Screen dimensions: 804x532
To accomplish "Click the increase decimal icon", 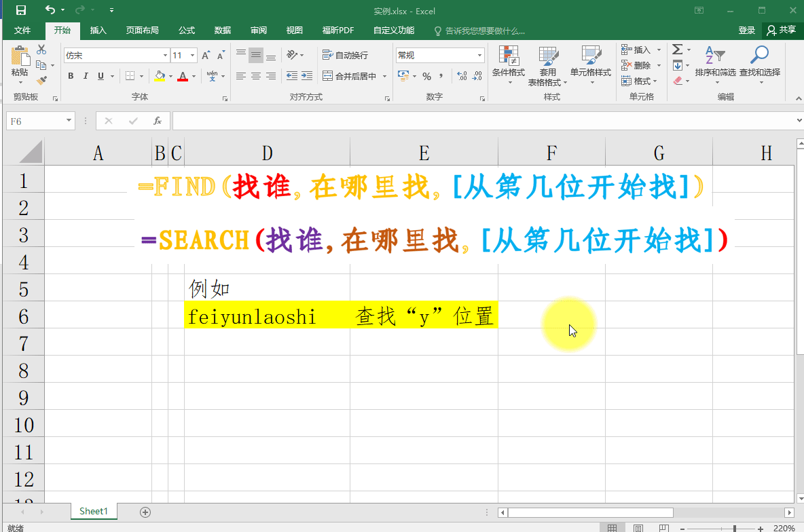I will click(x=462, y=76).
